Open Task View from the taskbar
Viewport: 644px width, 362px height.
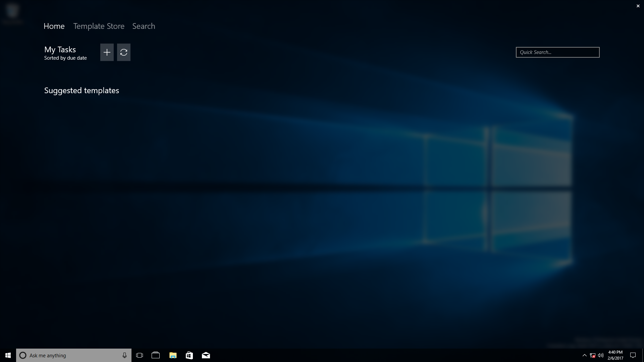click(x=140, y=355)
